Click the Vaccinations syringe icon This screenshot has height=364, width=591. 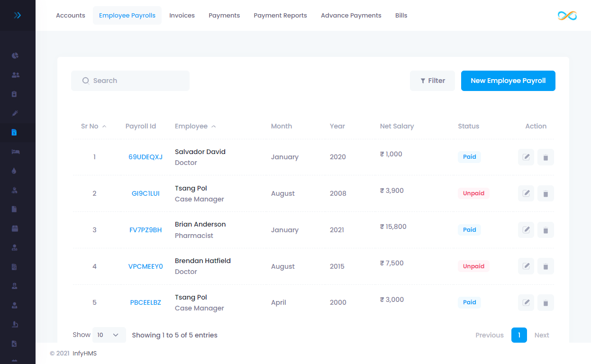click(x=15, y=113)
